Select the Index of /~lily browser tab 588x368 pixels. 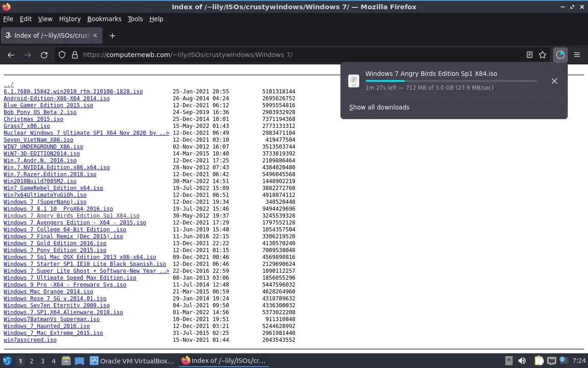51,35
